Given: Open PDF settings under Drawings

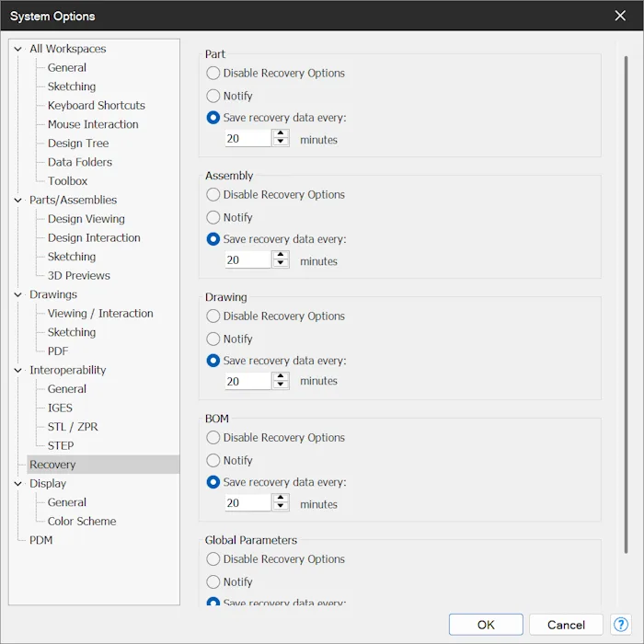Looking at the screenshot, I should coord(58,351).
